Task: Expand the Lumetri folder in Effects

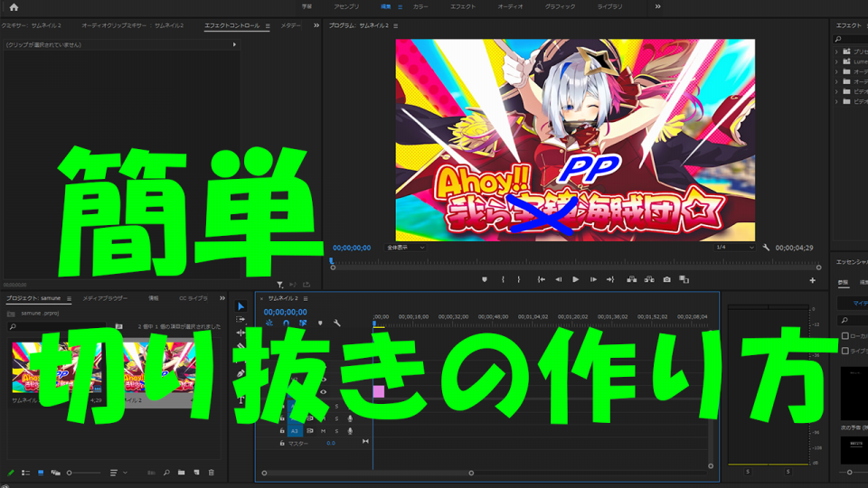Action: [x=836, y=62]
